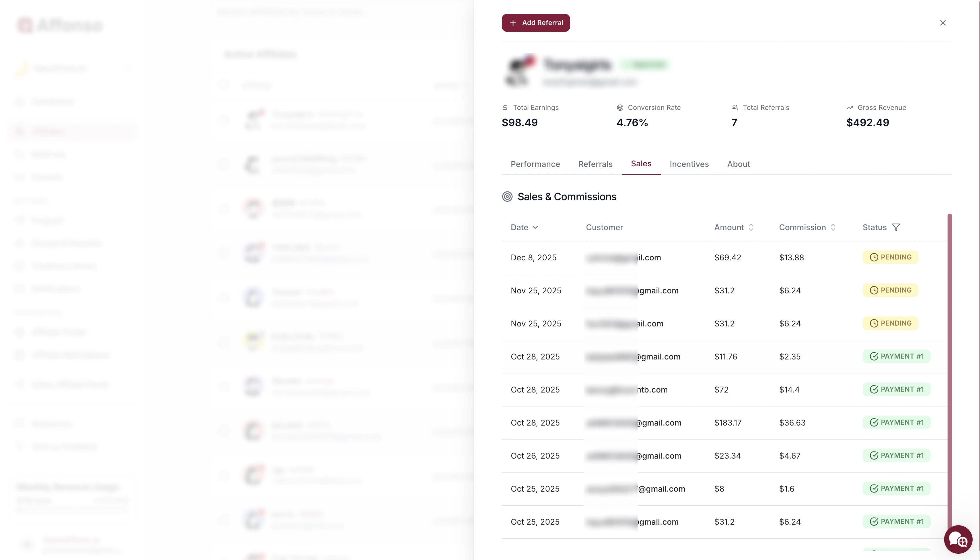Sort by Amount column arrows
Viewport: 980px width, 560px height.
(x=751, y=227)
